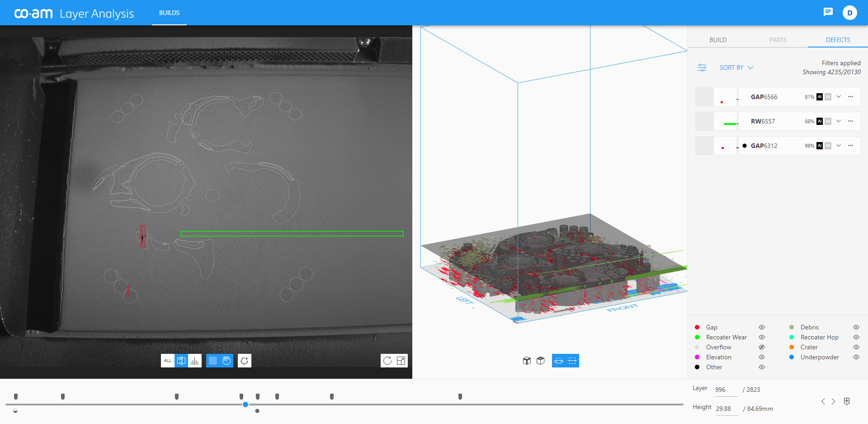868x424 pixels.
Task: Click the ALL image overlays button
Action: [168, 361]
